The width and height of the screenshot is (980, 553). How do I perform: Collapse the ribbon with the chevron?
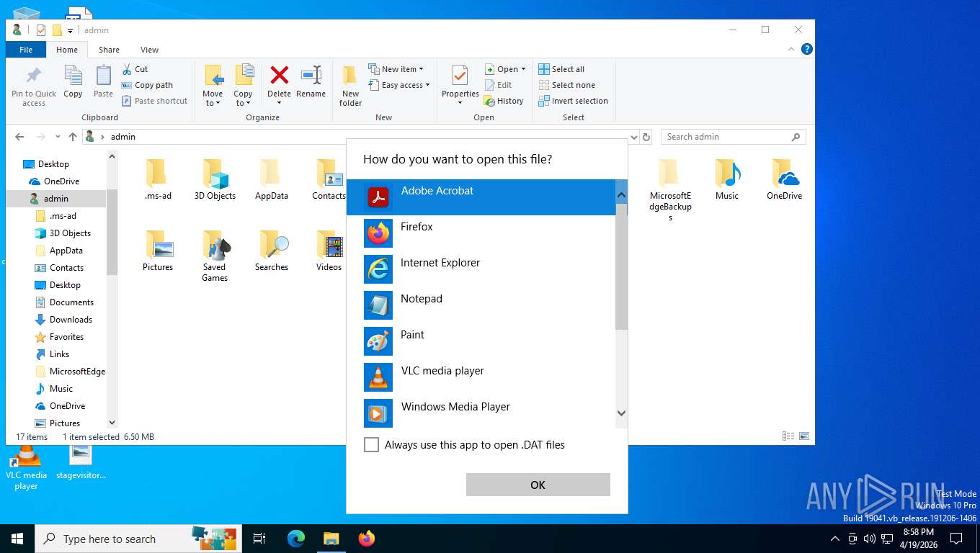(x=792, y=49)
